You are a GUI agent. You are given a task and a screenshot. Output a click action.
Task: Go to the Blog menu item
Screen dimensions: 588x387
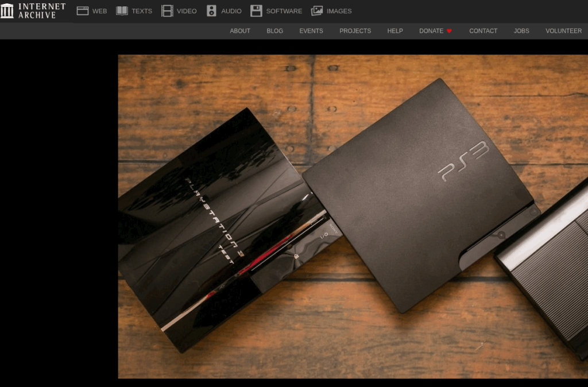(275, 31)
